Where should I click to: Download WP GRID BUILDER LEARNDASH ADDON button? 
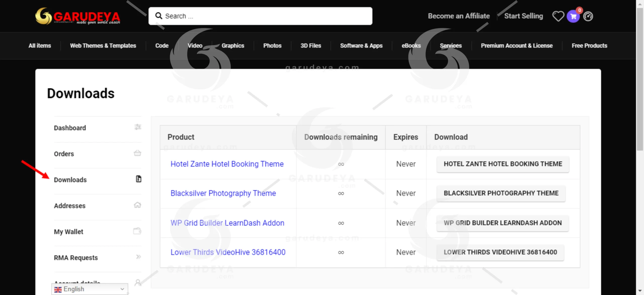[503, 223]
